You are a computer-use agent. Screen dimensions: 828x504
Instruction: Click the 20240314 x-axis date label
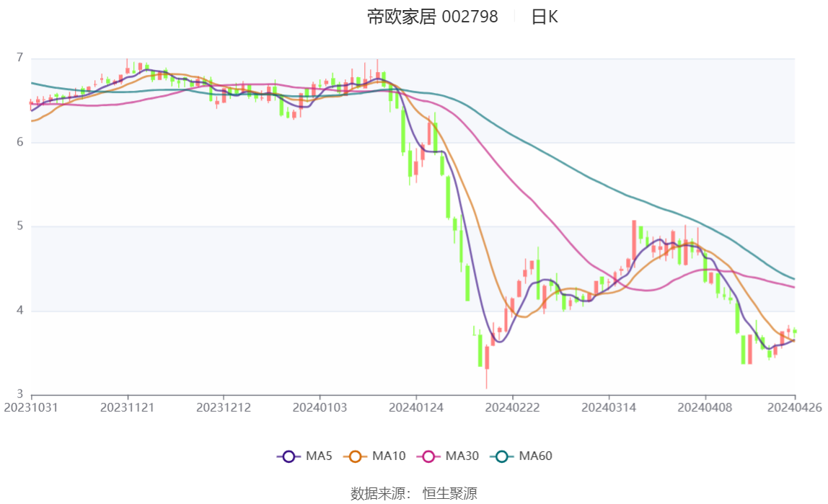(x=609, y=408)
